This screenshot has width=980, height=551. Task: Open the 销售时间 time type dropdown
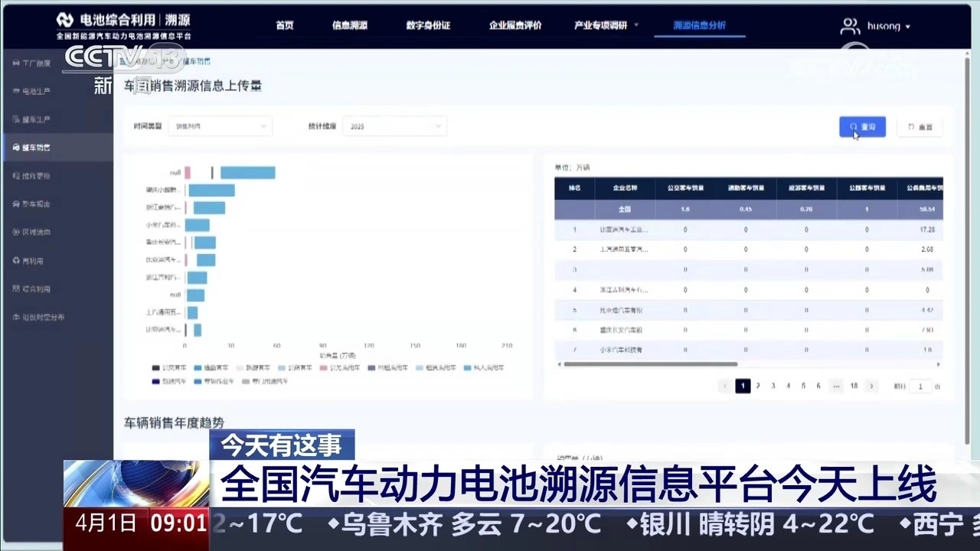tap(220, 126)
